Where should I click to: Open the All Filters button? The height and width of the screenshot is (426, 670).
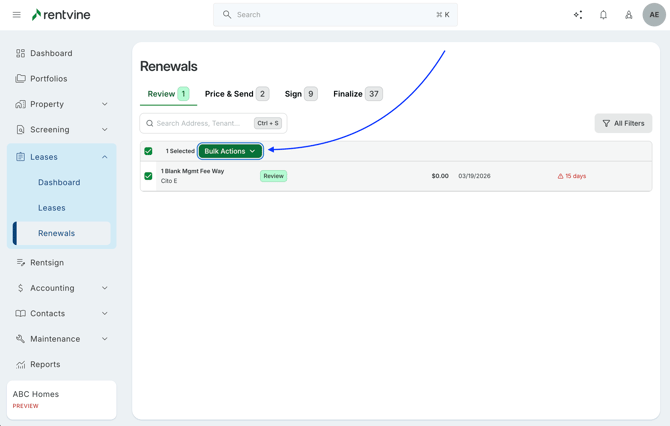click(623, 123)
